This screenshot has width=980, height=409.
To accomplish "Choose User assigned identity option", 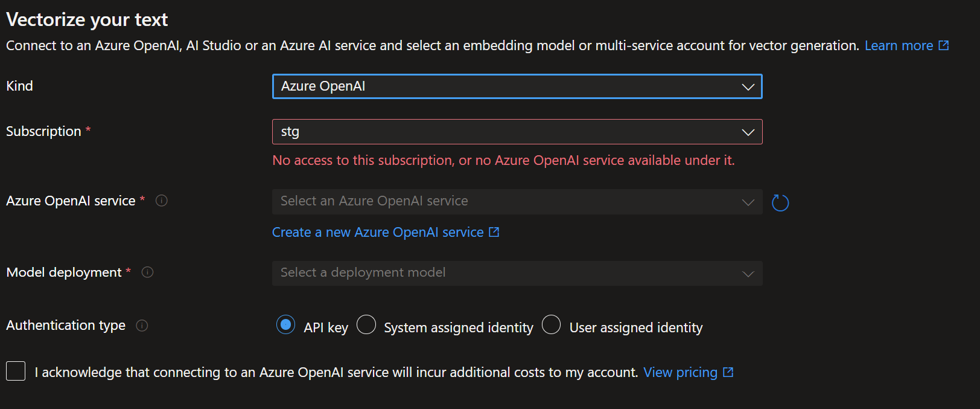I will pyautogui.click(x=551, y=325).
